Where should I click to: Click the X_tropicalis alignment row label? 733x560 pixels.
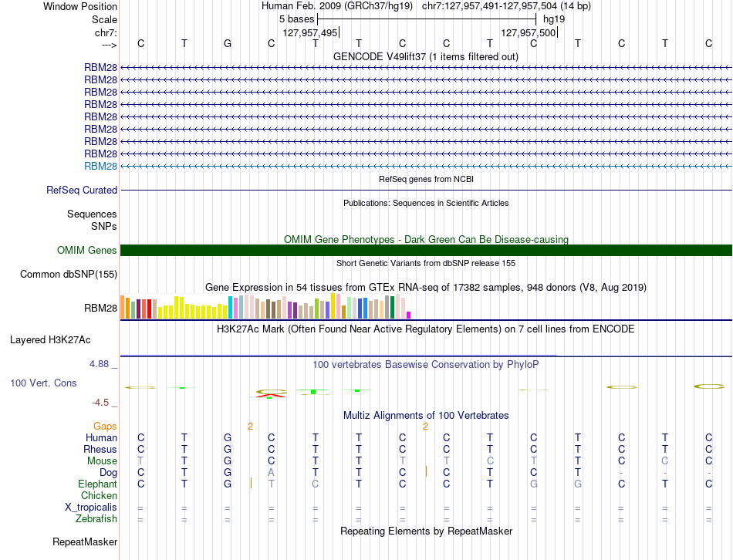(x=91, y=508)
